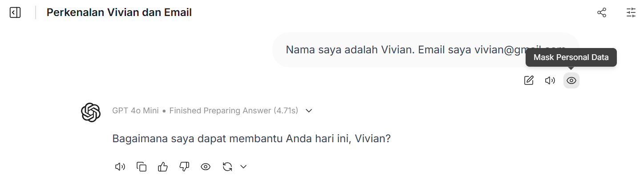Screen dimensions: 644x188
Task: Regenerate the assistant's response
Action: click(x=227, y=167)
